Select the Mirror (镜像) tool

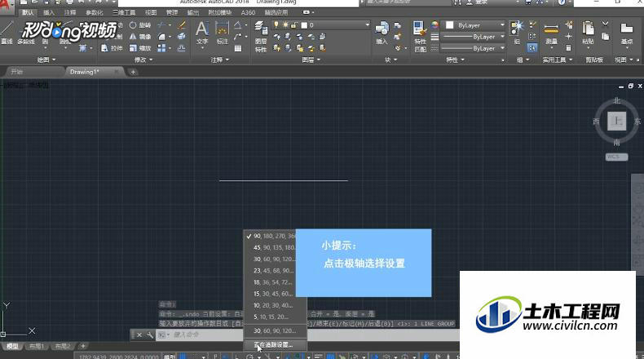[x=140, y=37]
